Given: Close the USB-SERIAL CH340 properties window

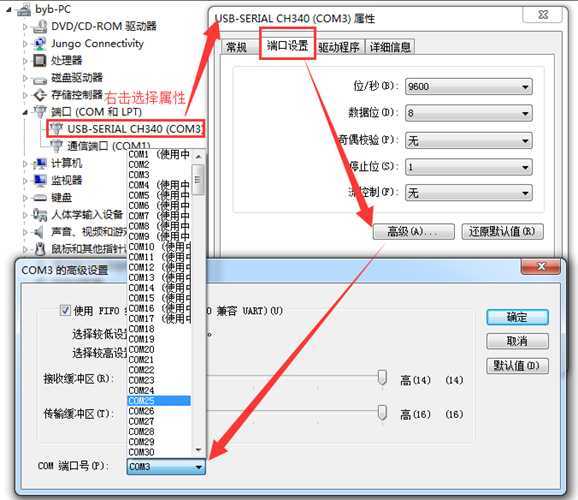Looking at the screenshot, I should click(x=542, y=15).
